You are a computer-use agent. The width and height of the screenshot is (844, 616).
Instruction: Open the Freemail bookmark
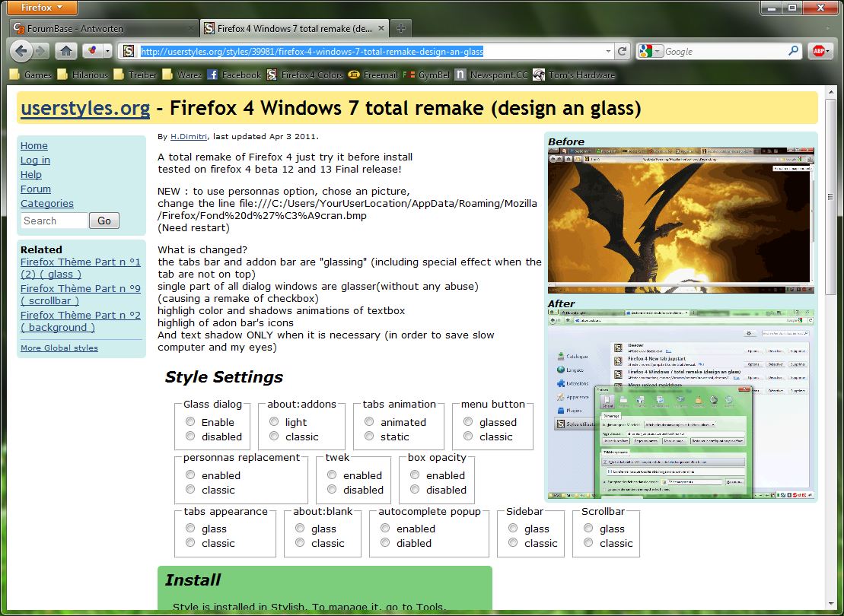[x=373, y=75]
